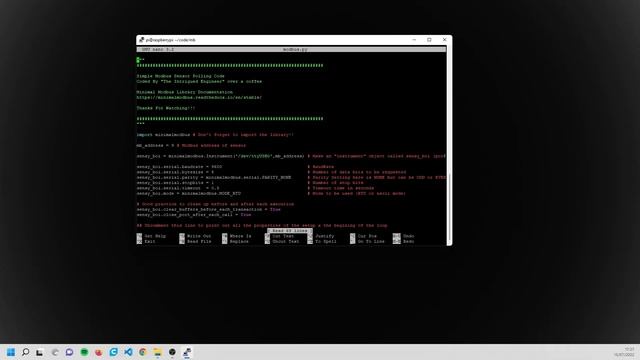Open the black circular app in taskbar
The height and width of the screenshot is (360, 640).
click(x=172, y=352)
